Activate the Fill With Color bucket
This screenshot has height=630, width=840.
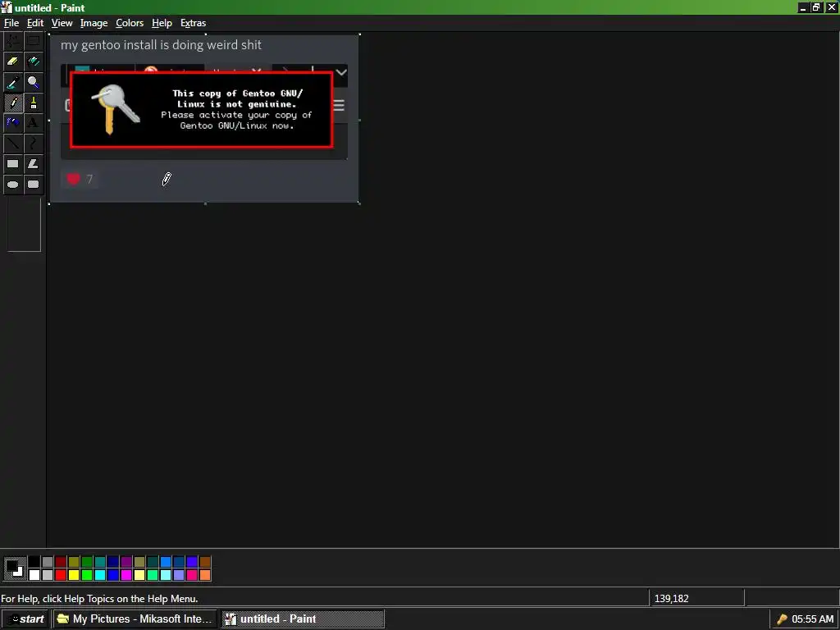click(33, 61)
